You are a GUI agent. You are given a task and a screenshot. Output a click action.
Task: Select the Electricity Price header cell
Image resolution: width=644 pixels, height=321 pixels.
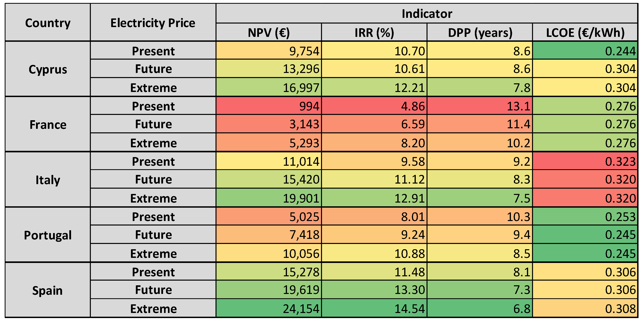pyautogui.click(x=153, y=23)
